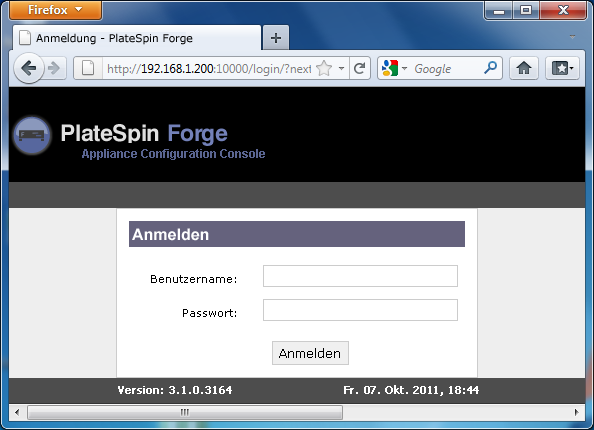Go to the home page
The image size is (594, 430).
click(524, 68)
